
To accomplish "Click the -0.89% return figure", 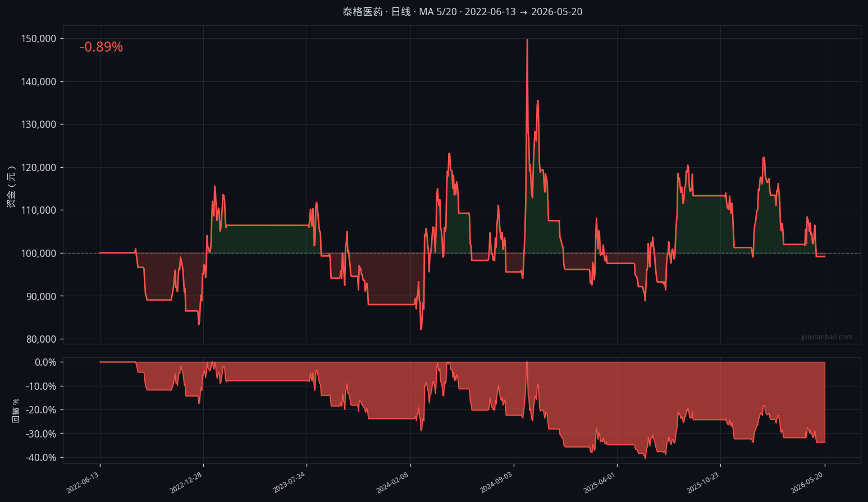I will pos(101,47).
